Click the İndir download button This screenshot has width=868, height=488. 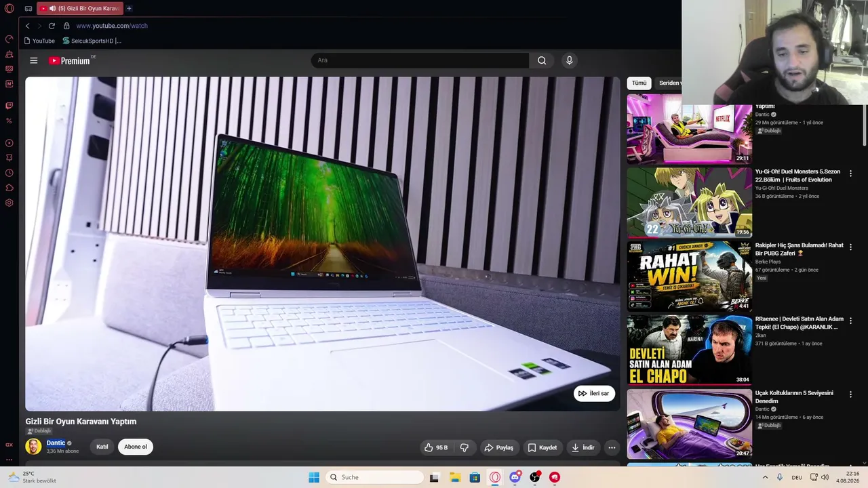tap(583, 447)
